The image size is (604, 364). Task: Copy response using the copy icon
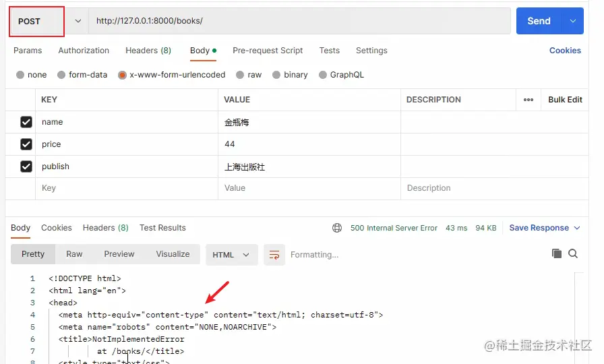pos(557,253)
